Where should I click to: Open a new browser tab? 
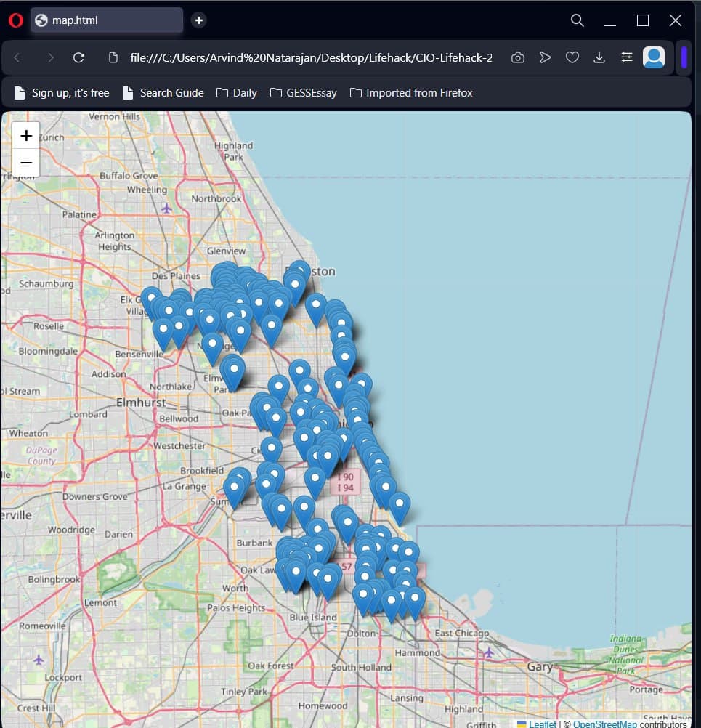point(199,20)
